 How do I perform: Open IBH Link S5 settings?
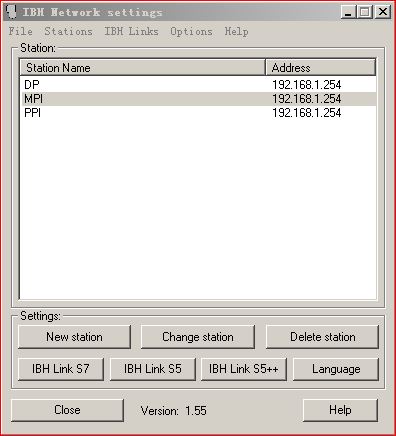point(153,369)
